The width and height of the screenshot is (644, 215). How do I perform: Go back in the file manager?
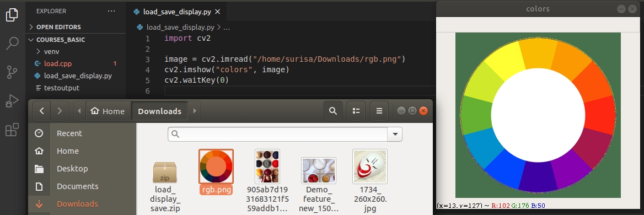pyautogui.click(x=41, y=111)
